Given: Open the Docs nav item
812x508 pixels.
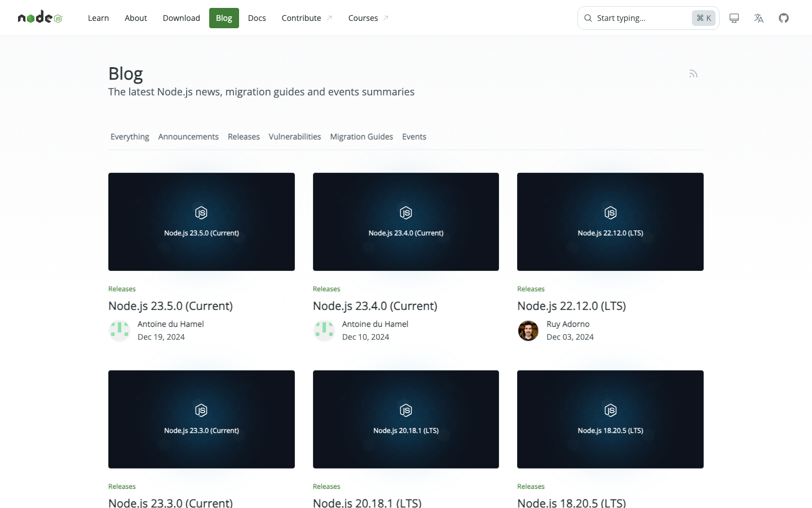Looking at the screenshot, I should (x=257, y=18).
